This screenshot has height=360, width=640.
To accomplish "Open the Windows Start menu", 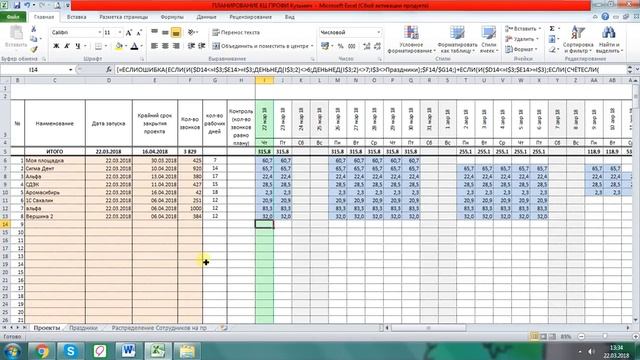I will (12, 351).
